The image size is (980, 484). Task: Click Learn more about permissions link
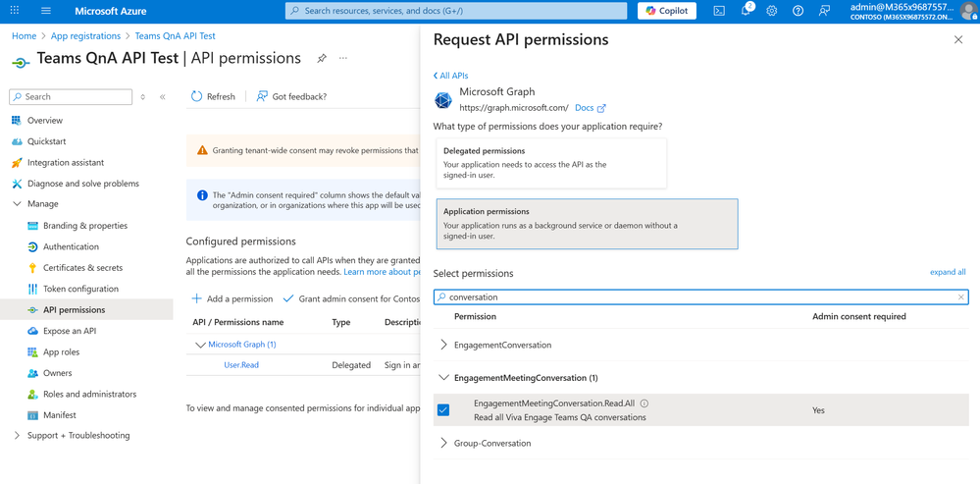tap(382, 272)
